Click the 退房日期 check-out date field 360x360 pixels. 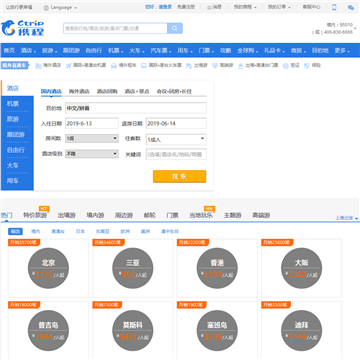click(176, 123)
